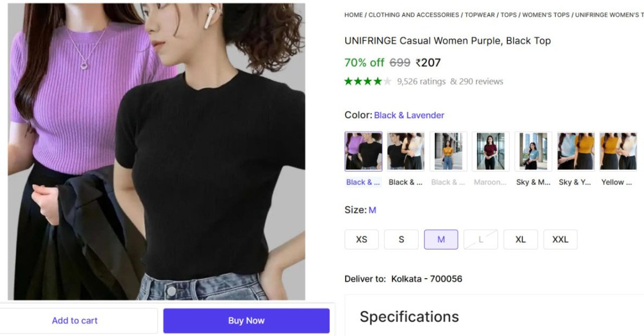Select the Sky & Yellow variant thumbnail
The width and height of the screenshot is (644, 336).
(x=575, y=150)
